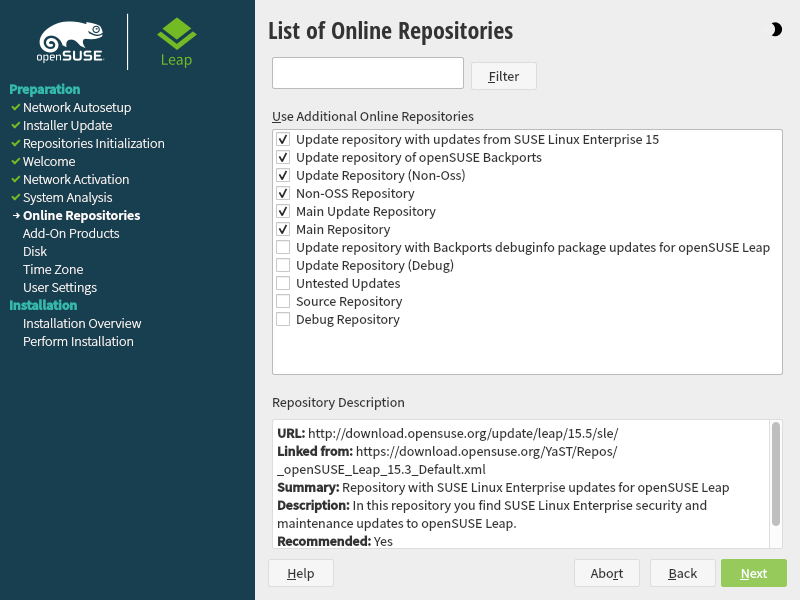
Task: Click the Repository Description scrollbar
Action: point(775,473)
